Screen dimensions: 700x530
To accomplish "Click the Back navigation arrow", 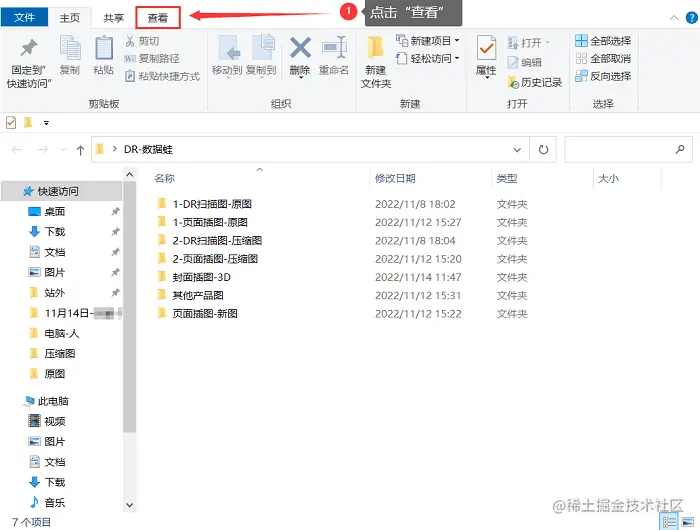I will [x=17, y=150].
